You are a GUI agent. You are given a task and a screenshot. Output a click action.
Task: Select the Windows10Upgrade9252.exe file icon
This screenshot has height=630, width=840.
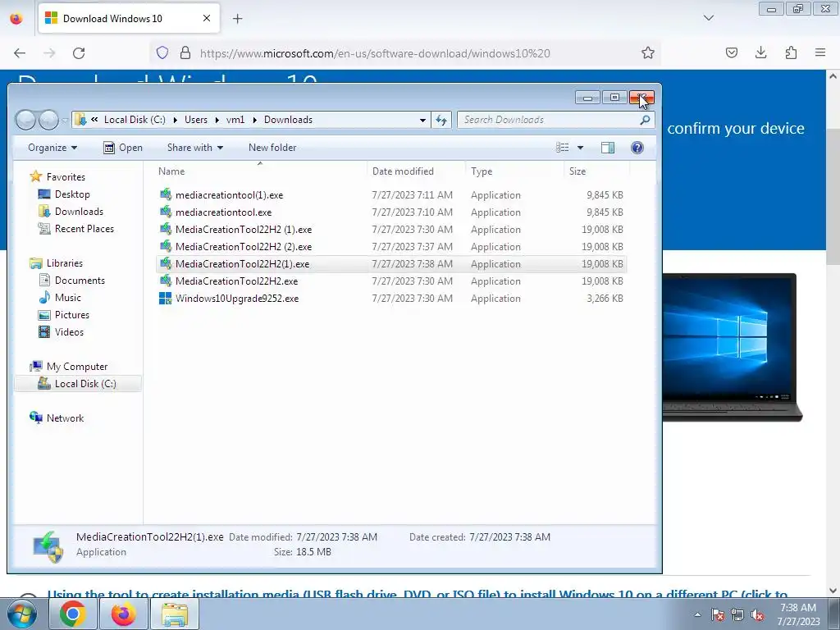(x=166, y=298)
